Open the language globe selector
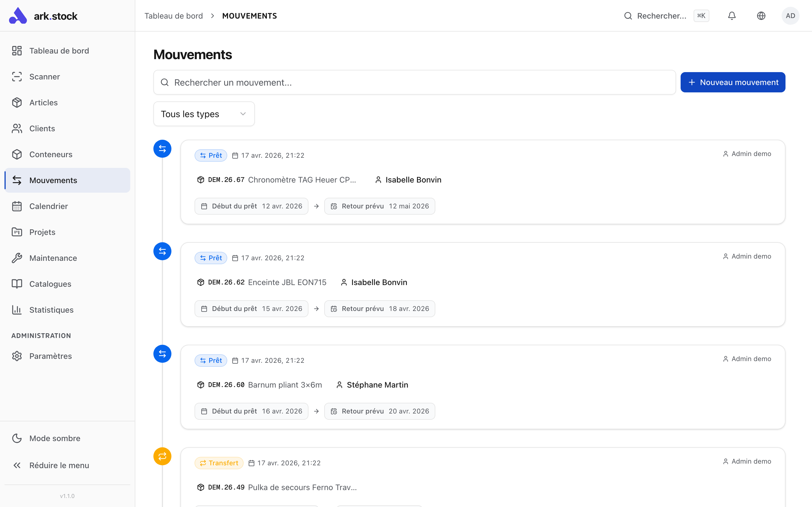This screenshot has width=812, height=507. [761, 15]
